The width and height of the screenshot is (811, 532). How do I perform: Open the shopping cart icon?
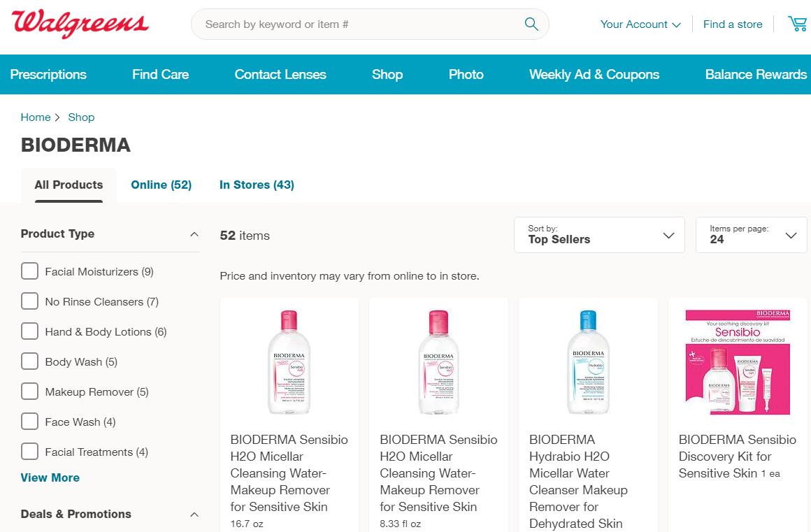pos(797,24)
